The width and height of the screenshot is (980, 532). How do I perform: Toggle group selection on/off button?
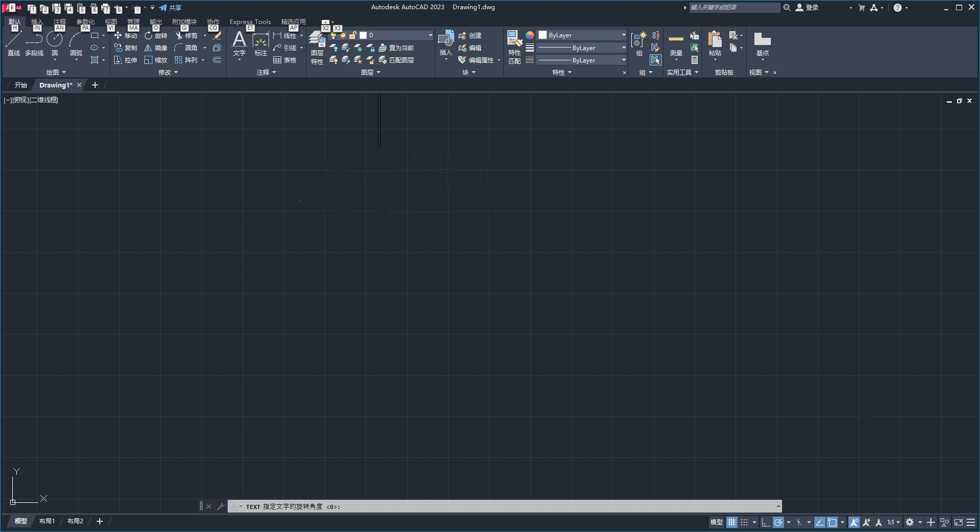click(656, 60)
